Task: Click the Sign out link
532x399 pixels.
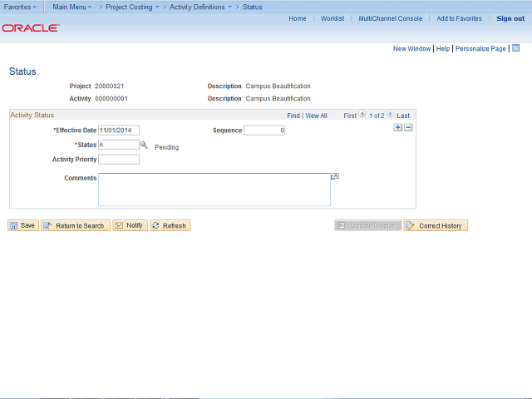Action: point(510,18)
